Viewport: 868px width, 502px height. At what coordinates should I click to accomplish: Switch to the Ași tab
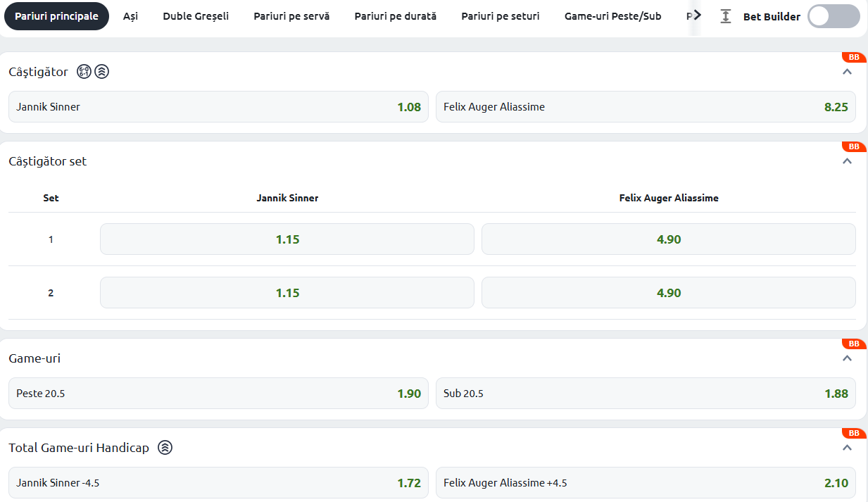(130, 16)
